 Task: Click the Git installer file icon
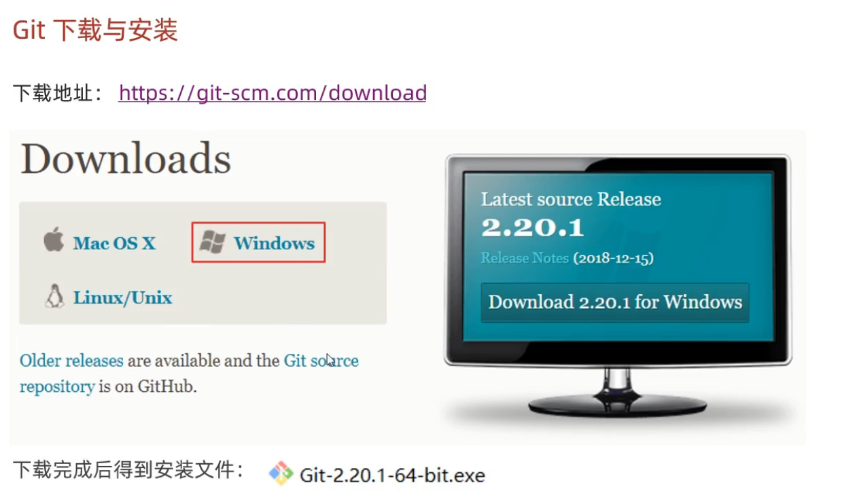pyautogui.click(x=281, y=473)
